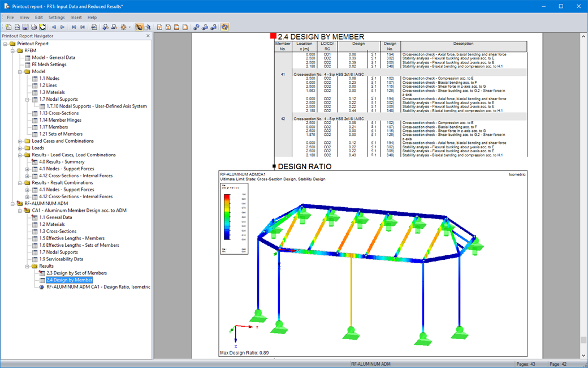Click the second blue link icon in toolbar
588x368 pixels.
(205, 27)
